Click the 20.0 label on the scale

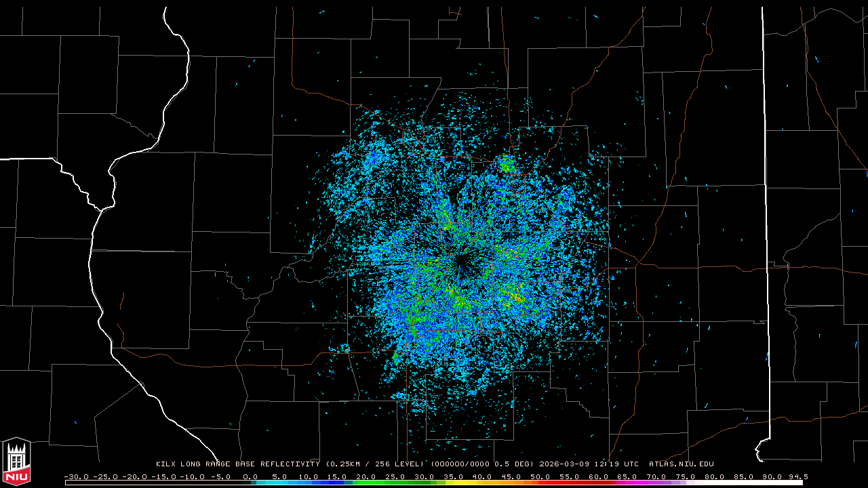click(x=366, y=476)
